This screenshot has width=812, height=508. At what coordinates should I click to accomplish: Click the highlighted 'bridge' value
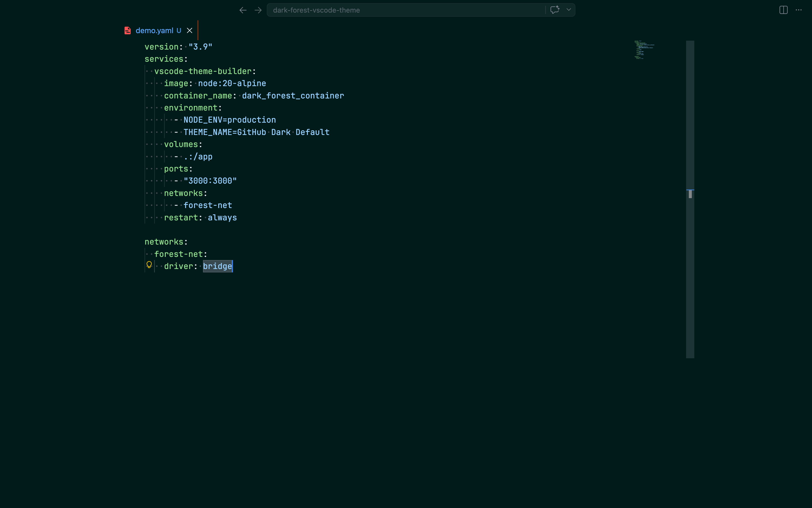click(x=217, y=266)
